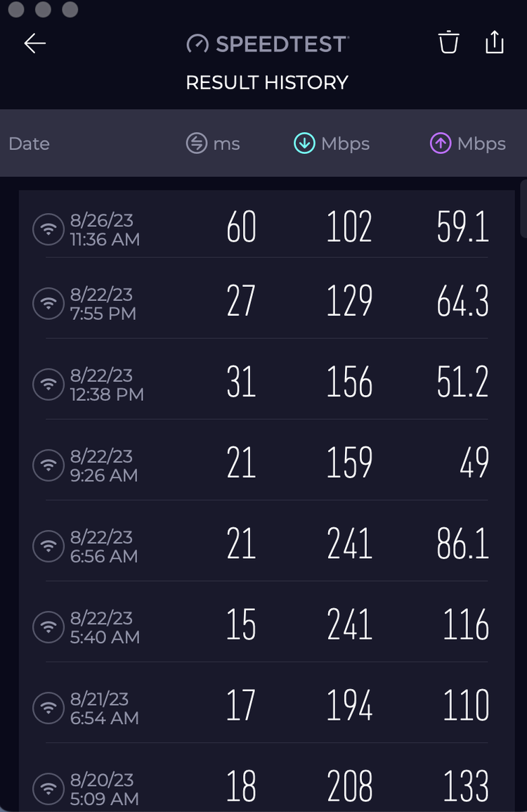Click the RESULT HISTORY title
The height and width of the screenshot is (812, 527).
(267, 82)
